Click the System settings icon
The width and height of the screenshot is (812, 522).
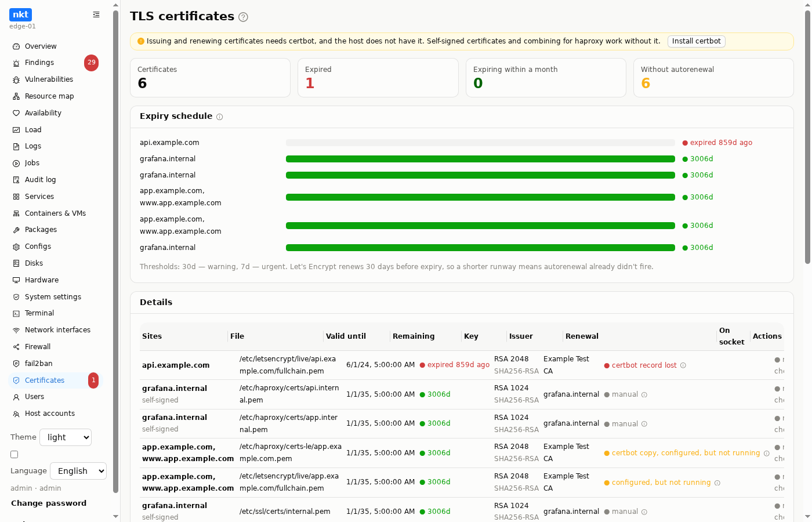tap(16, 297)
